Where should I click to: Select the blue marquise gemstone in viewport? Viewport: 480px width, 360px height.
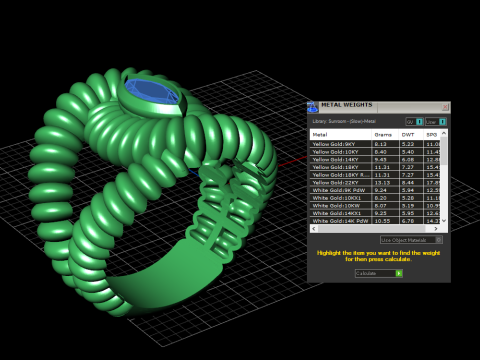pos(152,92)
